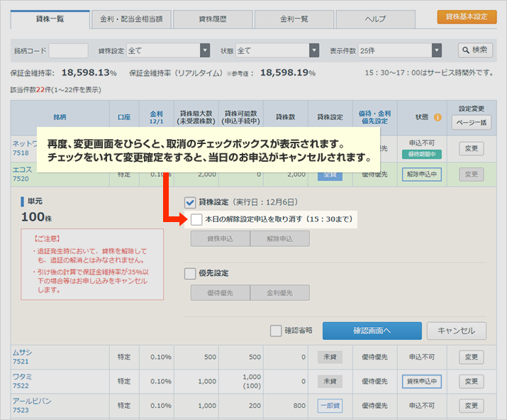This screenshot has height=420, width=507.
Task: Select the 金利一覧 tab
Action: [293, 18]
